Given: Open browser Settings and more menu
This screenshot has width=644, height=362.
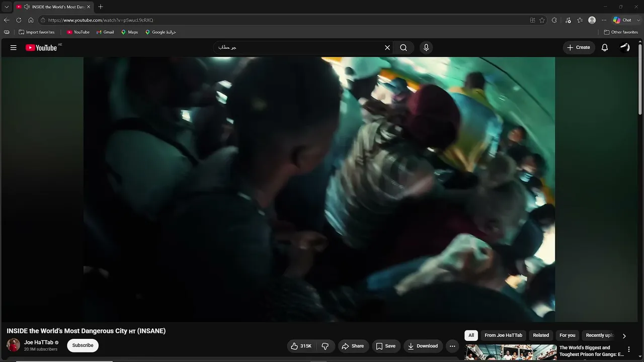Looking at the screenshot, I should click(604, 20).
